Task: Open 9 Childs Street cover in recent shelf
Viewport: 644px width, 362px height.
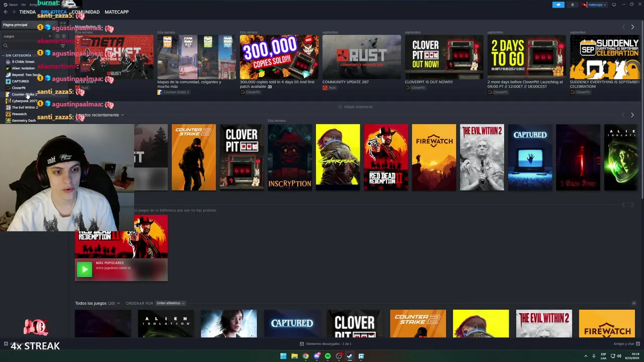Action: (x=578, y=157)
